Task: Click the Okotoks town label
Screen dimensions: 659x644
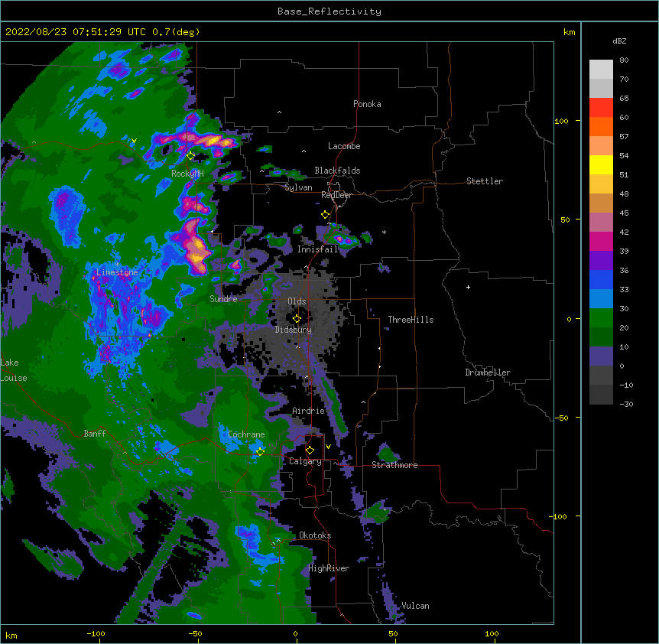Action: pos(315,535)
